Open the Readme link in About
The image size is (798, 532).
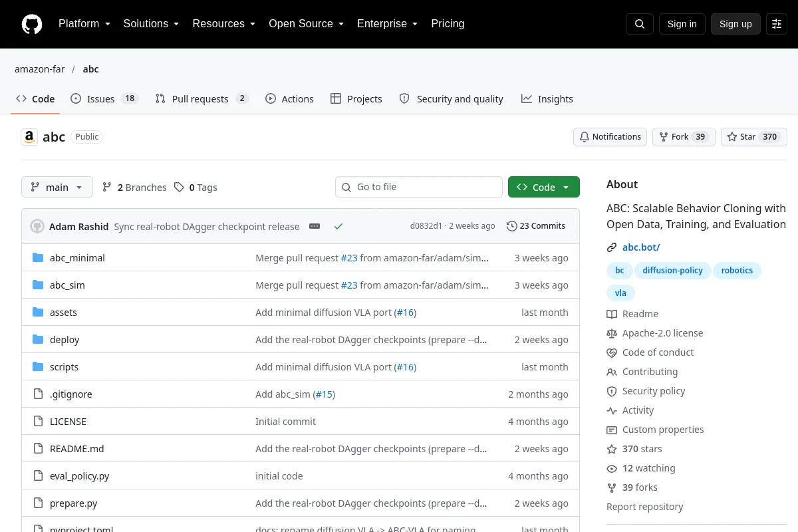point(632,314)
